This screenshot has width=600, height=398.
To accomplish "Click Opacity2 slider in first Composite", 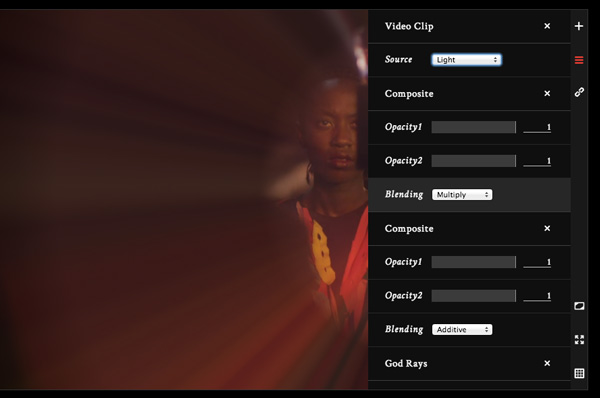I will point(474,161).
